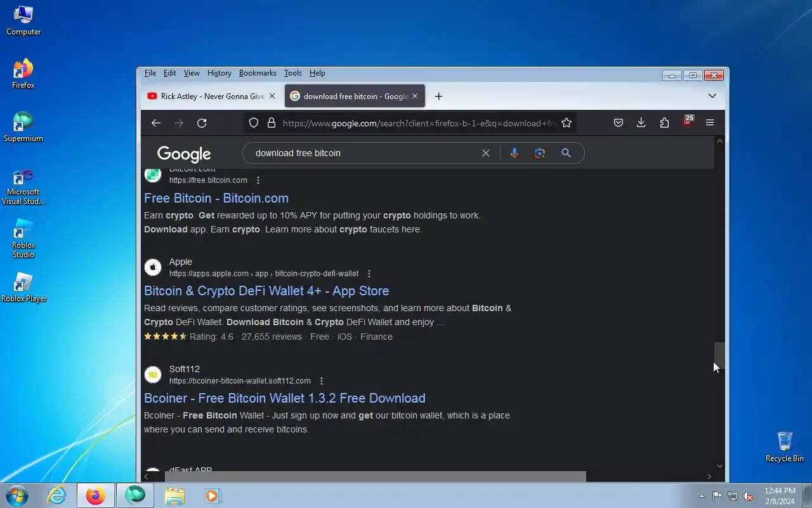
Task: Open the Help menu
Action: [x=317, y=73]
